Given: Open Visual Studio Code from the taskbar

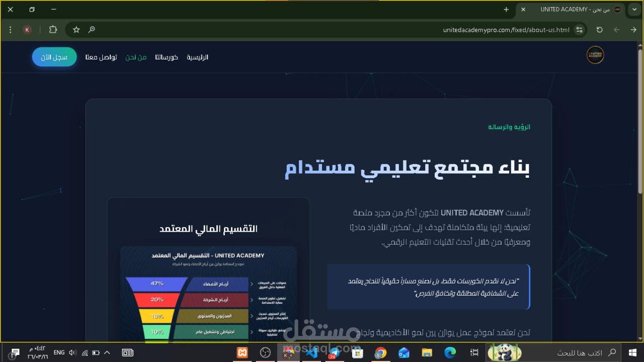Looking at the screenshot, I should click(x=311, y=352).
